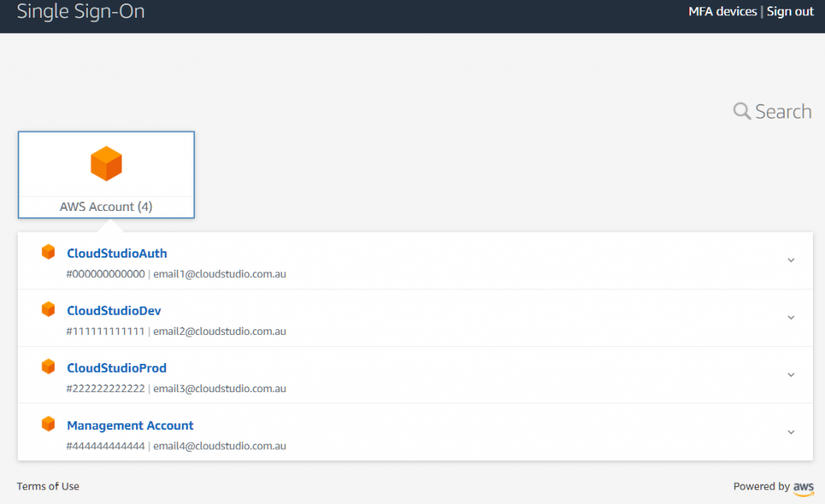Click the large orange AWS Account cube icon
The image size is (825, 504).
click(106, 163)
